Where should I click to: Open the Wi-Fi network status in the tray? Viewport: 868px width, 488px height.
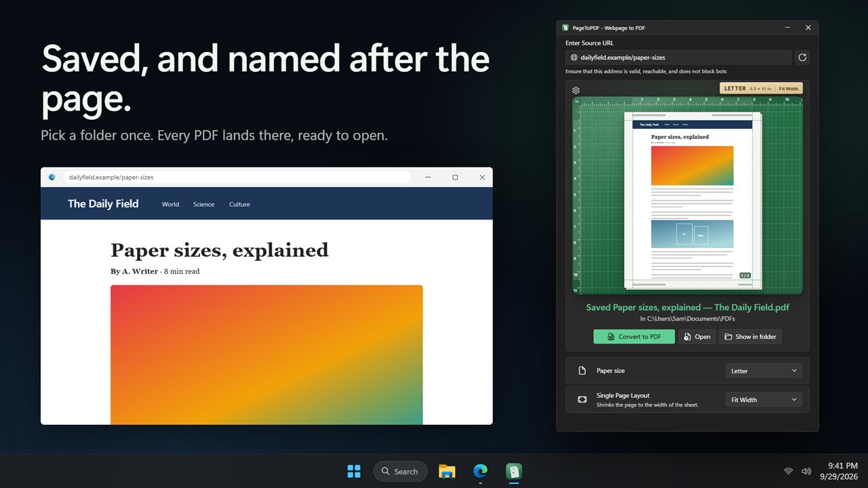(788, 471)
